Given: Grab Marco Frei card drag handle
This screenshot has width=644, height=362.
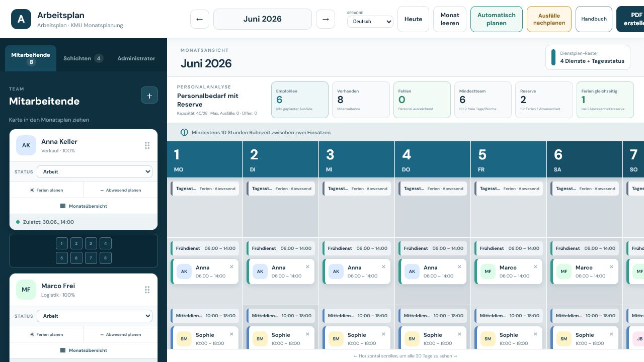Looking at the screenshot, I should [147, 290].
